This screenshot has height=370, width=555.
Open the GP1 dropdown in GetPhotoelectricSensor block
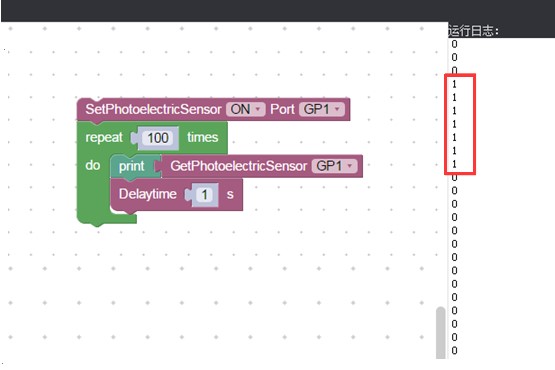334,166
